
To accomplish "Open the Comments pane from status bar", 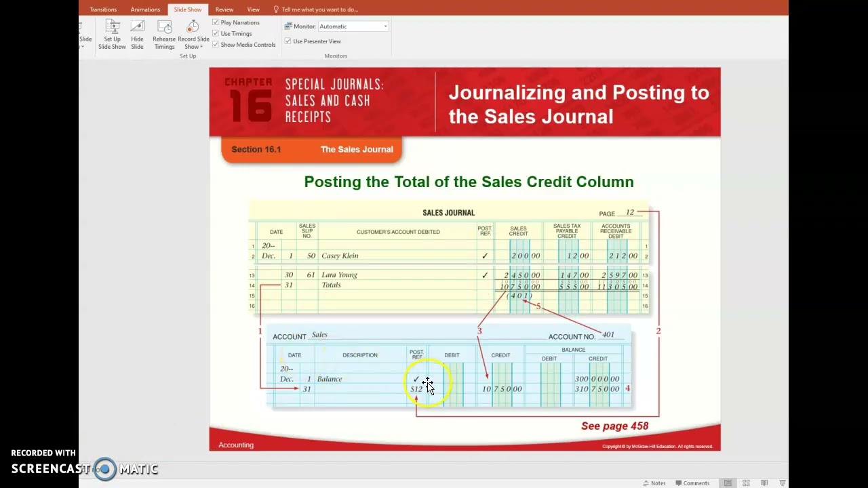I will (x=692, y=483).
